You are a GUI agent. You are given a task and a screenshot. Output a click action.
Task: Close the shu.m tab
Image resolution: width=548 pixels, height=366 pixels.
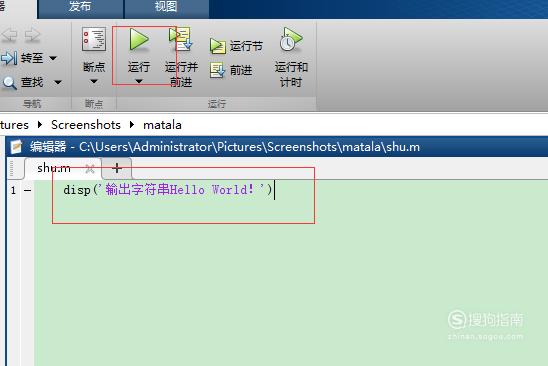pos(90,169)
